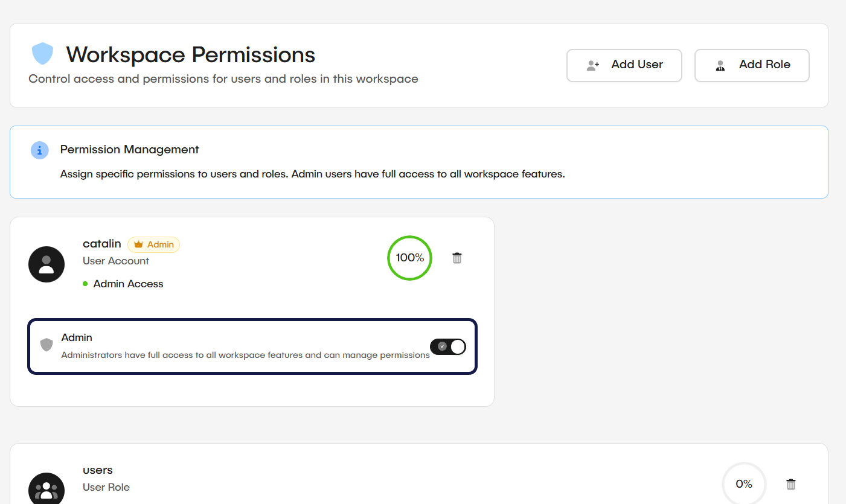Viewport: 846px width, 504px height.
Task: Open the Add Role dialog
Action: 752,65
